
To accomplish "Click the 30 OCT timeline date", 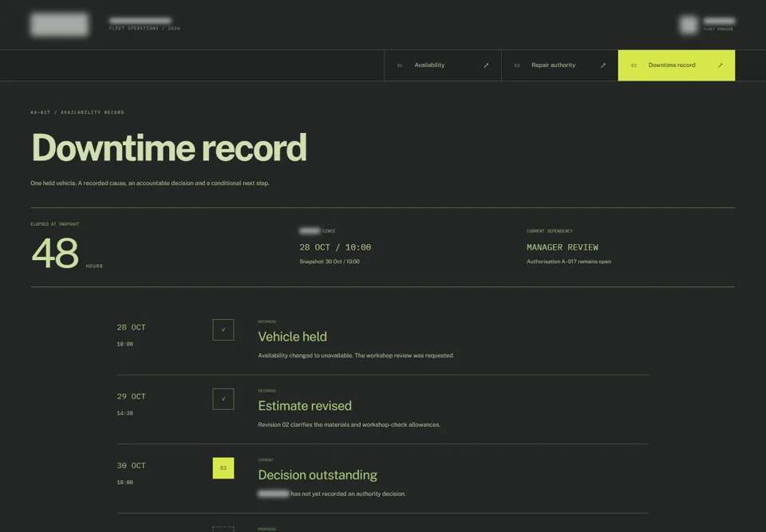I will point(131,466).
